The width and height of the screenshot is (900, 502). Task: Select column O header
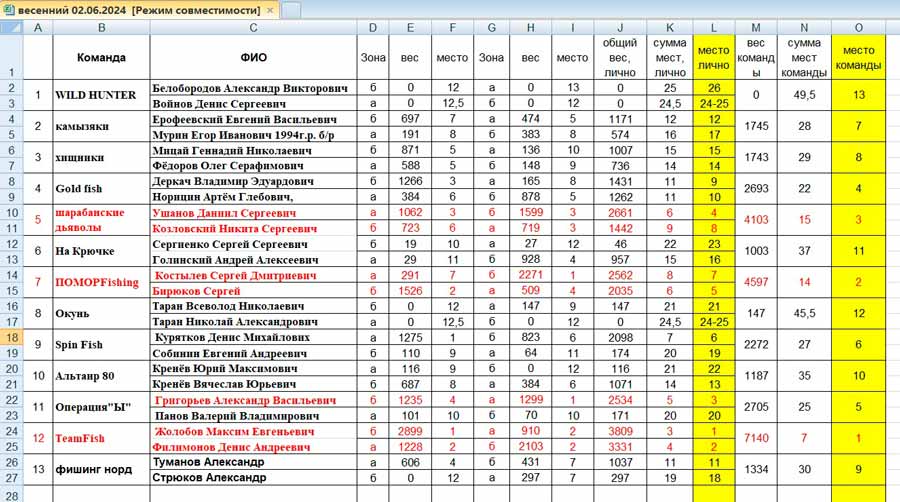(858, 28)
